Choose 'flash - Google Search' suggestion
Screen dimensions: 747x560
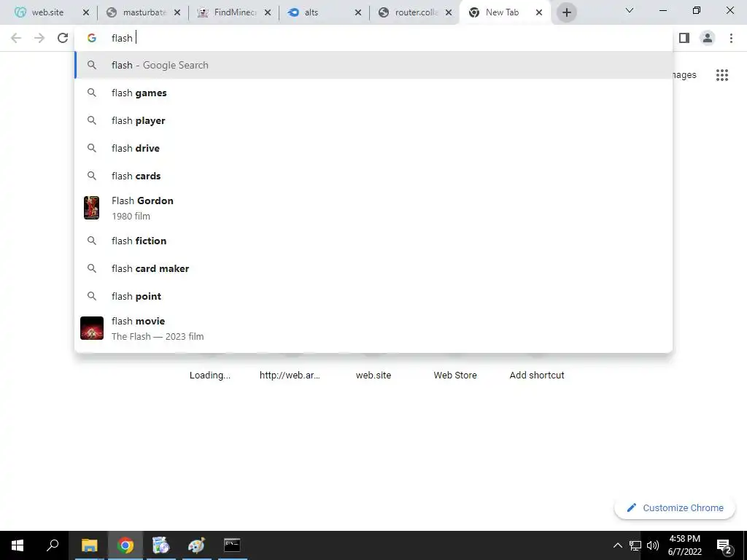coord(373,65)
